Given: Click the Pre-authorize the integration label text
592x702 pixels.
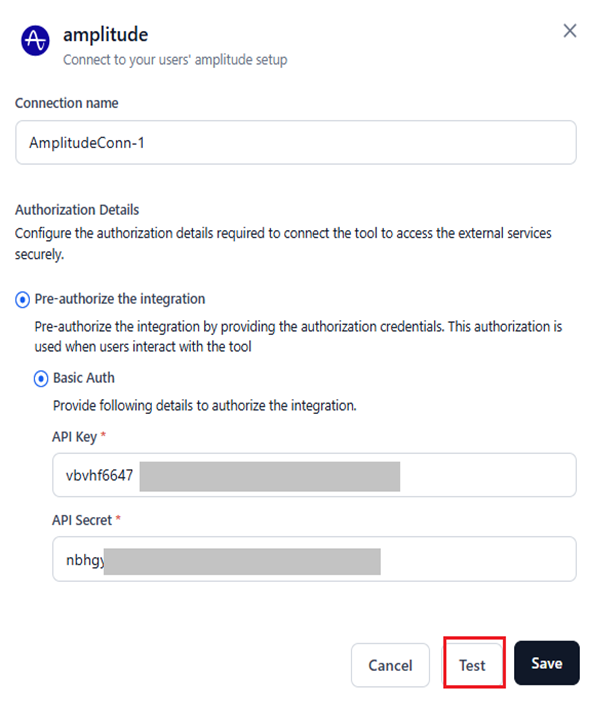Looking at the screenshot, I should coord(120,299).
